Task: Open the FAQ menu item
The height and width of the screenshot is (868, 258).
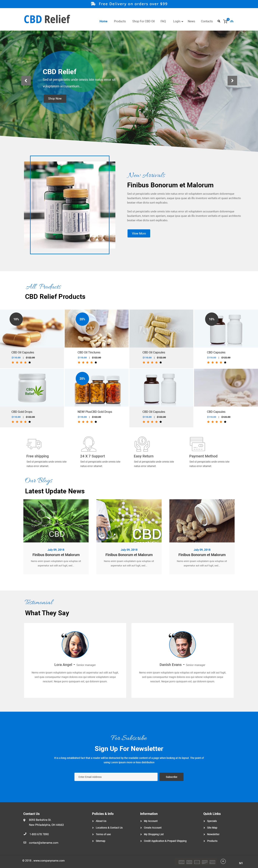Action: click(163, 21)
